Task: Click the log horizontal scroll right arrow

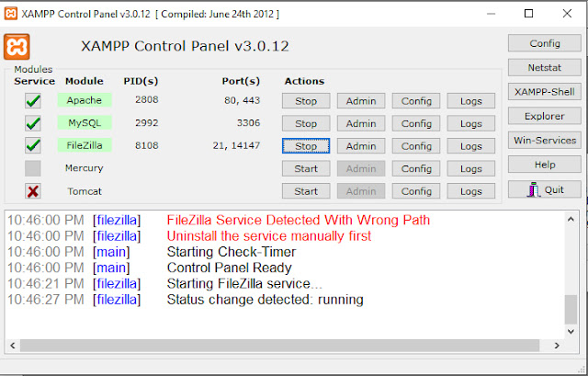Action: tap(557, 346)
